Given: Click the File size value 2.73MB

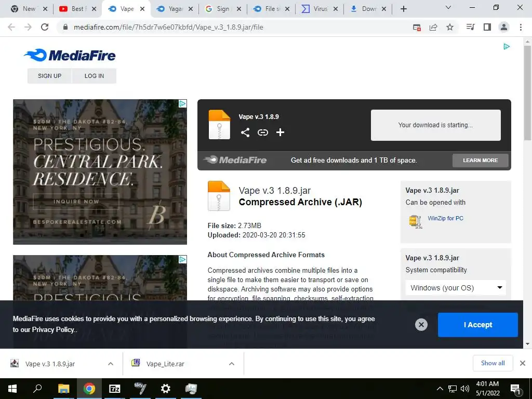Looking at the screenshot, I should (x=249, y=225).
